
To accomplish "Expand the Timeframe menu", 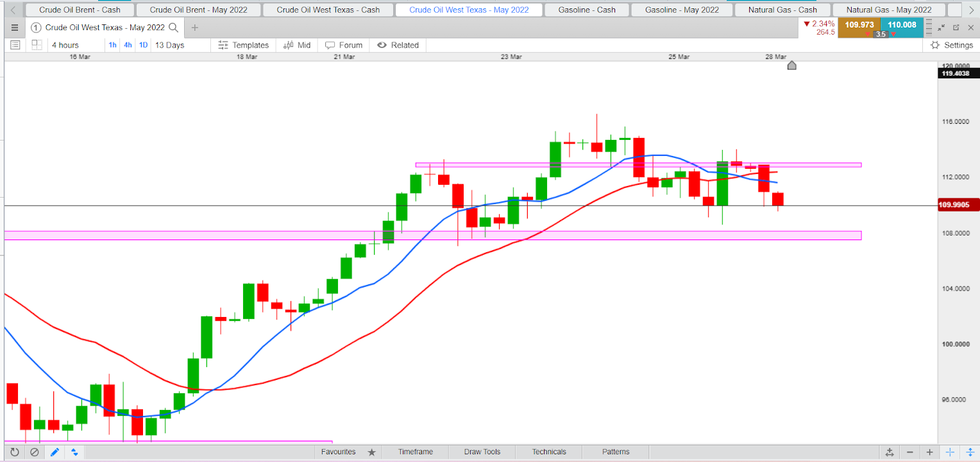I will pyautogui.click(x=415, y=452).
